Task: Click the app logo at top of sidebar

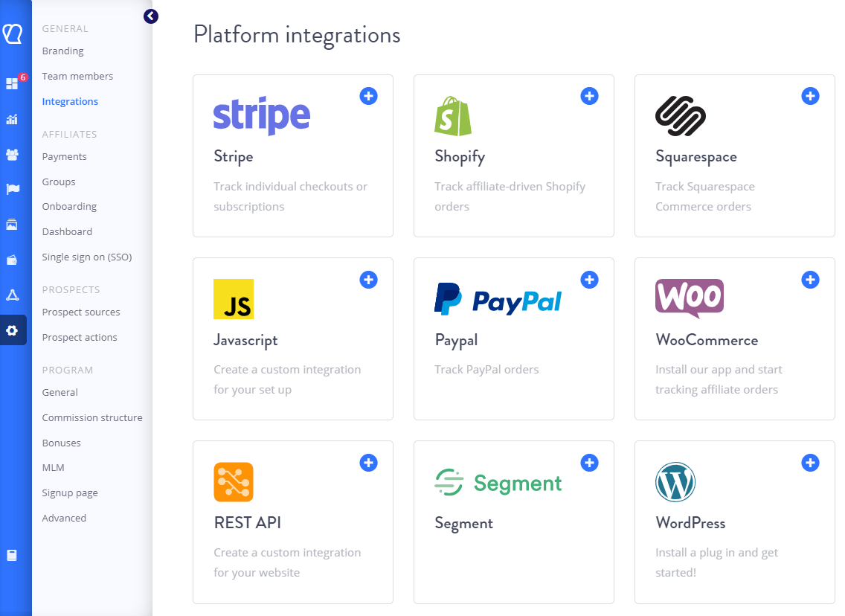Action: [13, 33]
